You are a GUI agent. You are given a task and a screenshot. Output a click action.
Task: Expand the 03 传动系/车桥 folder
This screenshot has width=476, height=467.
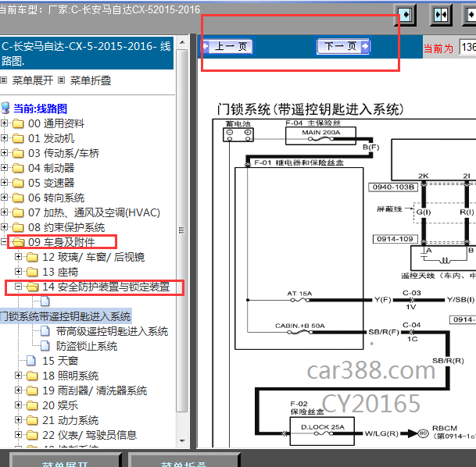(x=4, y=152)
